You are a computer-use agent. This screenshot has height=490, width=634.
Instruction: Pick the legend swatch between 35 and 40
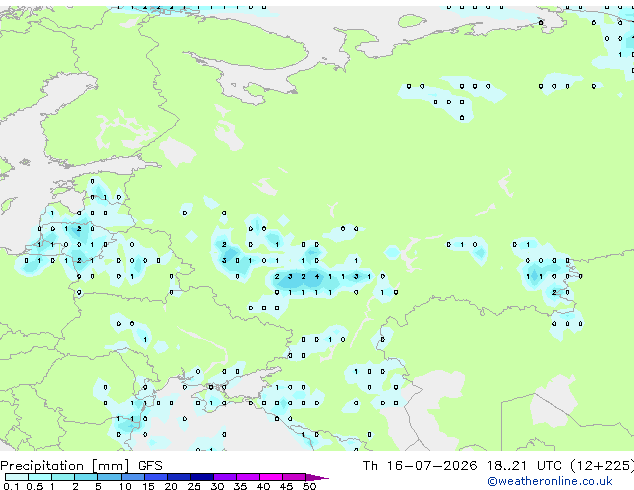tap(248, 477)
